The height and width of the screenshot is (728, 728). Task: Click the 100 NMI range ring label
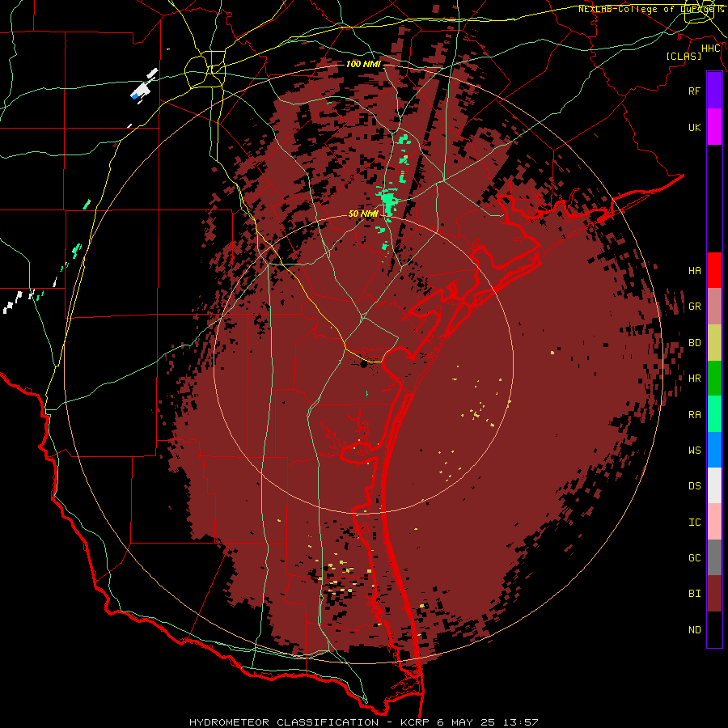pyautogui.click(x=363, y=64)
